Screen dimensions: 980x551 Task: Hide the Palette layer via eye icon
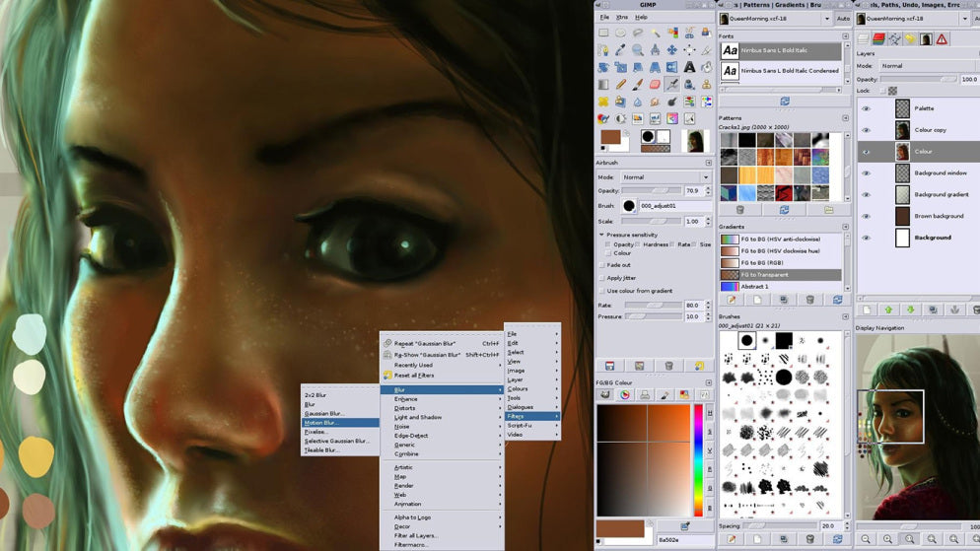(867, 108)
